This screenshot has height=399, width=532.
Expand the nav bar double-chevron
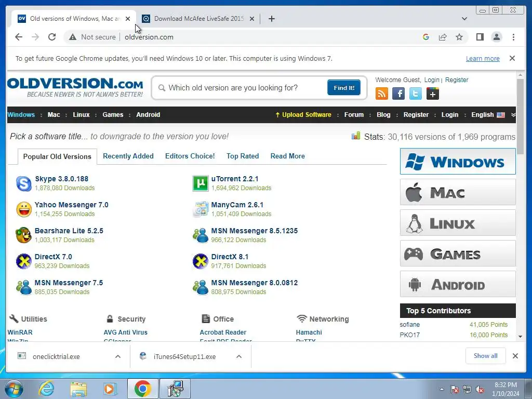pyautogui.click(x=513, y=115)
